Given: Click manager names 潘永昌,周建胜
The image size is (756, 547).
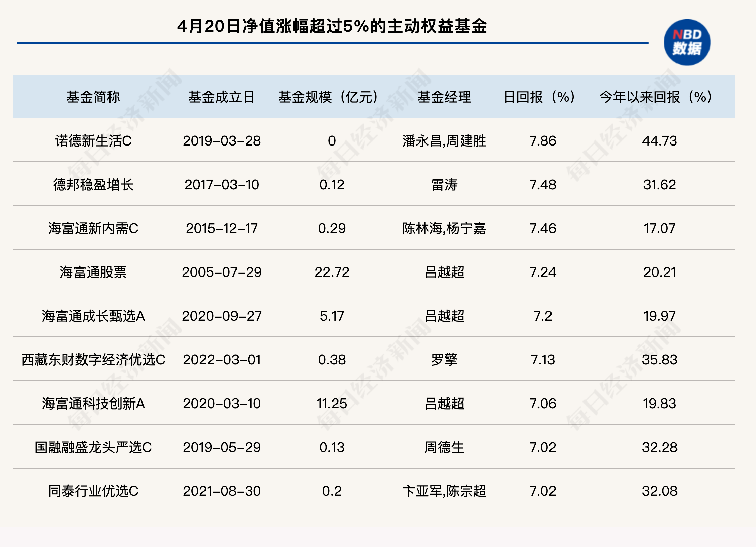Looking at the screenshot, I should pos(444,141).
